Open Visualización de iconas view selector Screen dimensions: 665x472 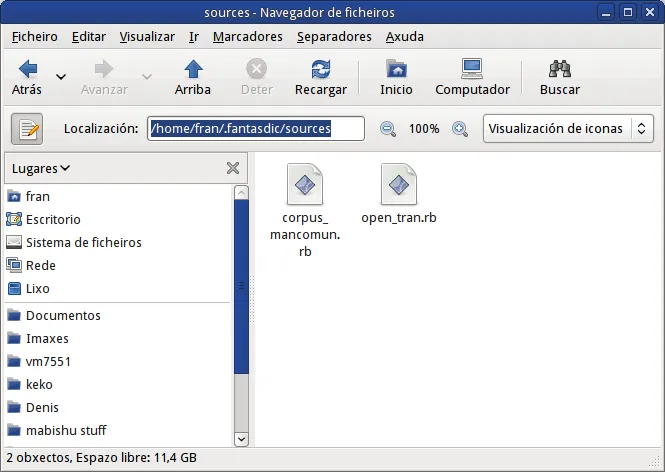click(x=567, y=129)
